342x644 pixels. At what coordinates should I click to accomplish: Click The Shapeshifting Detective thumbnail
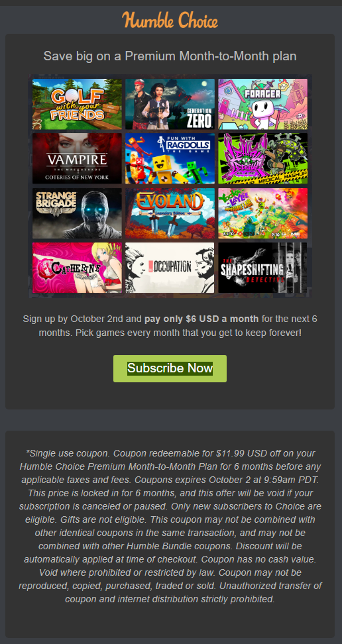click(262, 268)
